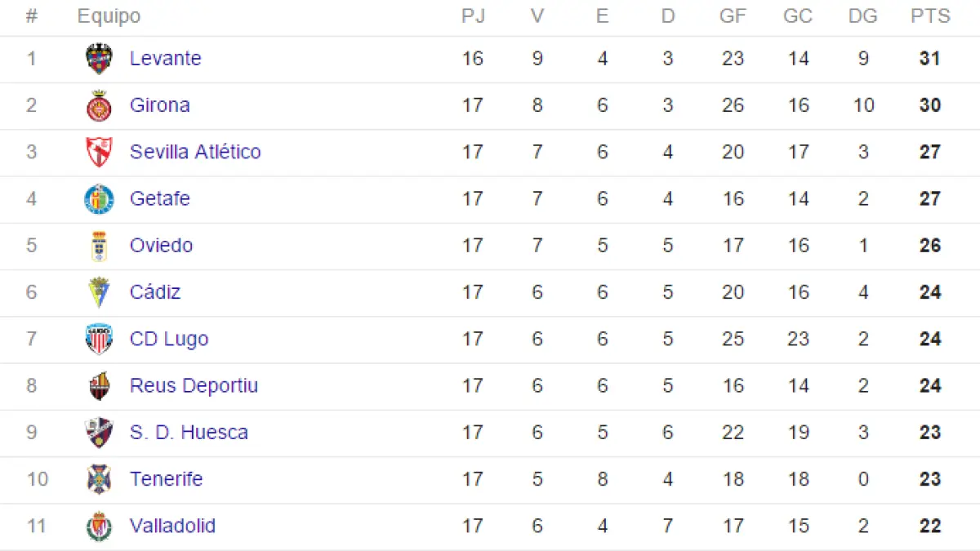Click the Tenerife club crest
The height and width of the screenshot is (551, 980).
pos(99,479)
